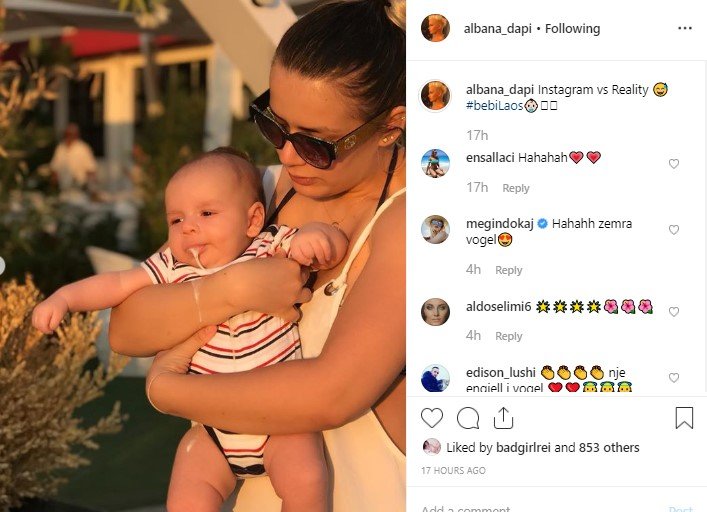Open the #bebiLaos hashtag
Image resolution: width=707 pixels, height=512 pixels.
click(x=495, y=106)
